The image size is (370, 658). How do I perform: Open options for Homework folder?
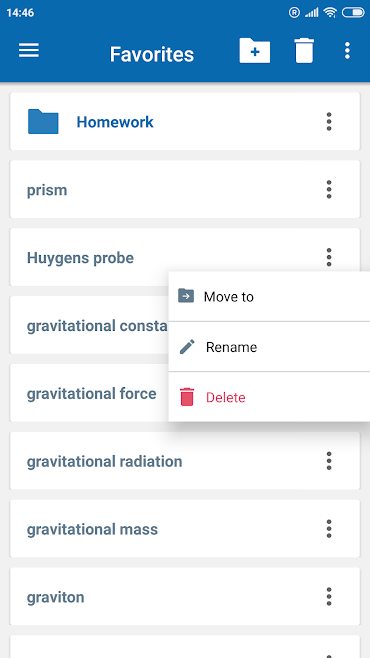click(x=329, y=122)
